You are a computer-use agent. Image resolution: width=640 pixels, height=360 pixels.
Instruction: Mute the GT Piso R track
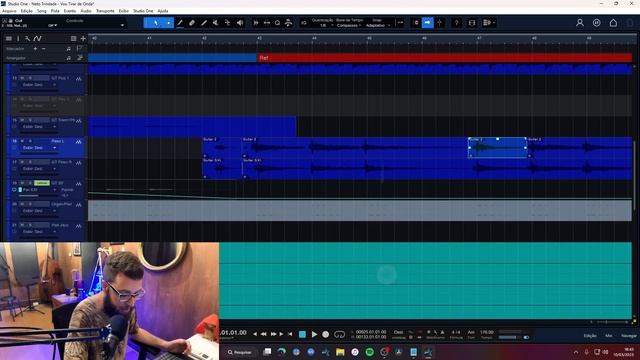(x=22, y=162)
